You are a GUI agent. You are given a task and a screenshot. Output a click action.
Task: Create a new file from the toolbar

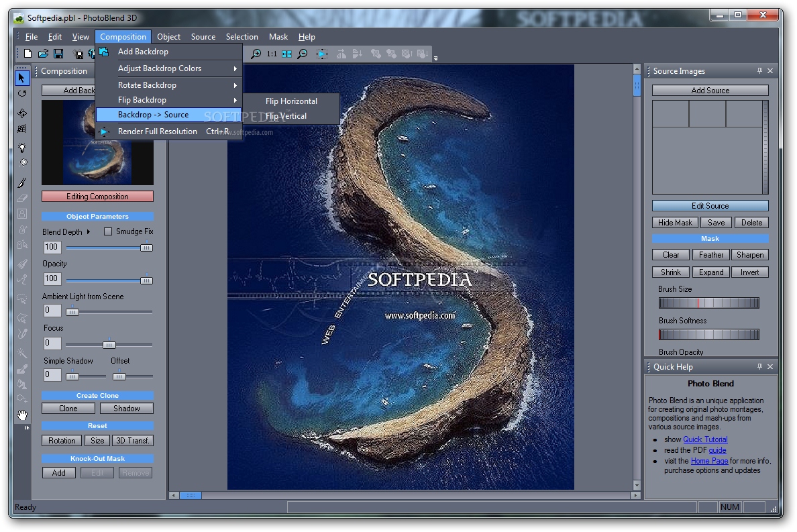pyautogui.click(x=28, y=54)
